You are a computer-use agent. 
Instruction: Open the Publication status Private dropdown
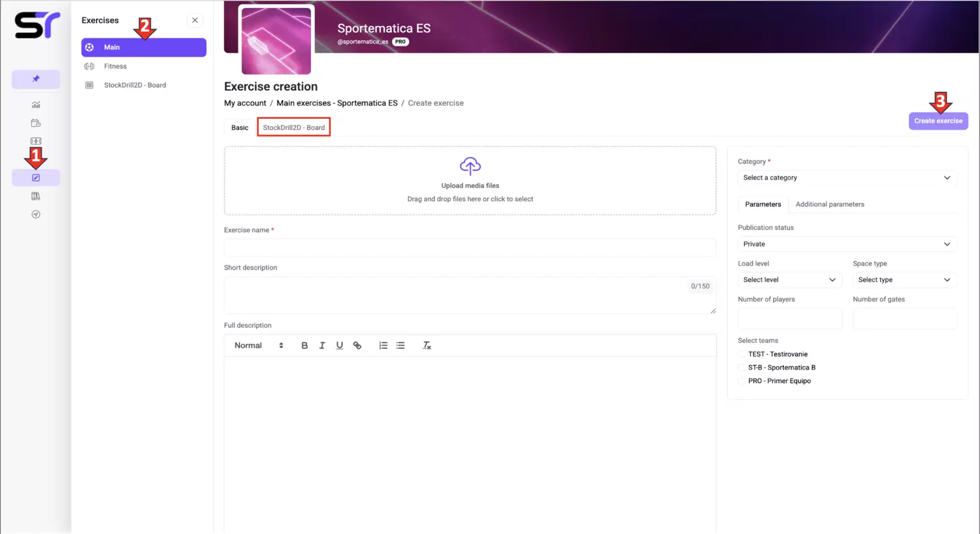(847, 244)
